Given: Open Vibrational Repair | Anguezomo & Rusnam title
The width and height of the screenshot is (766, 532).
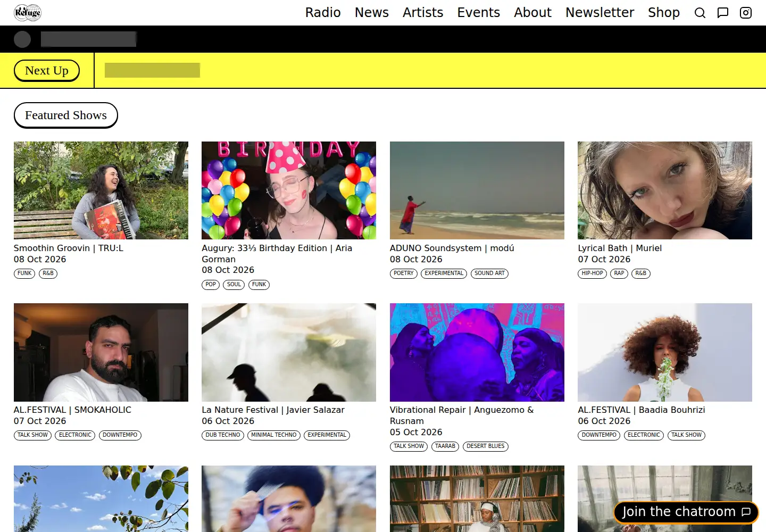Looking at the screenshot, I should pos(462,415).
